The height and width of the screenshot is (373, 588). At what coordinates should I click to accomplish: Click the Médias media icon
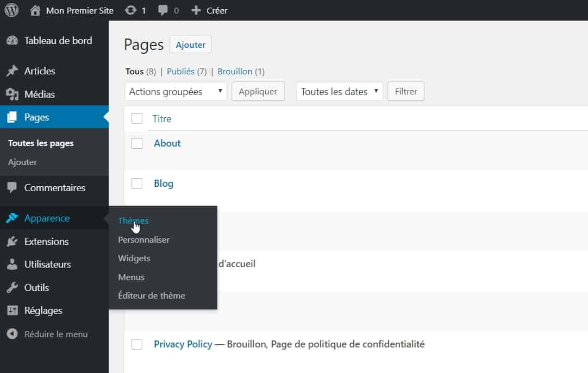coord(12,94)
